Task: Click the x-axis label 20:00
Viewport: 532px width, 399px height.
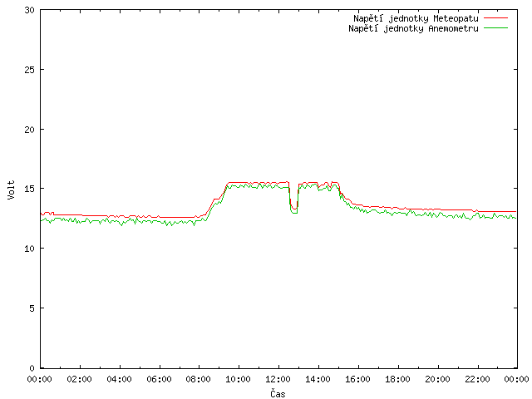Action: pyautogui.click(x=438, y=379)
